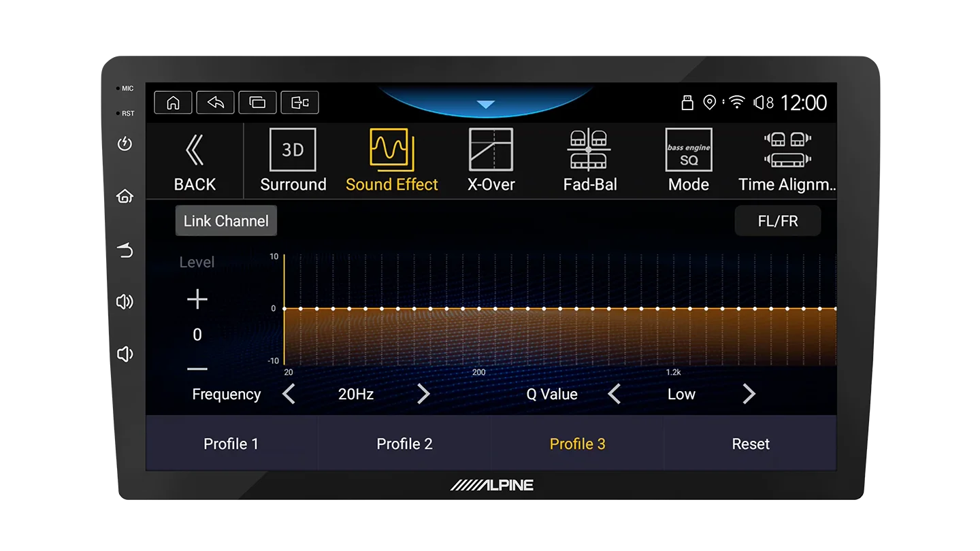Image resolution: width=980 pixels, height=551 pixels.
Task: Change Q Value with right chevron
Action: (x=749, y=394)
